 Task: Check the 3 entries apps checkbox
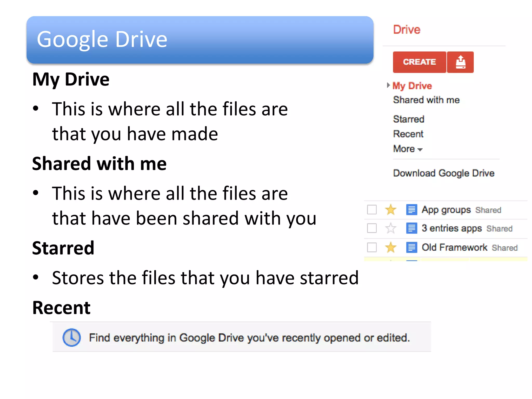point(372,228)
